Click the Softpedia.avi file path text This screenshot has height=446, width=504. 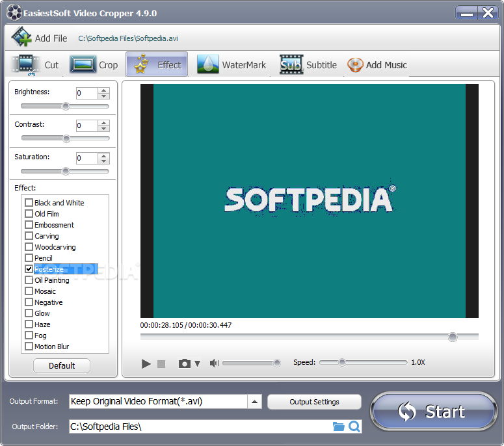128,38
